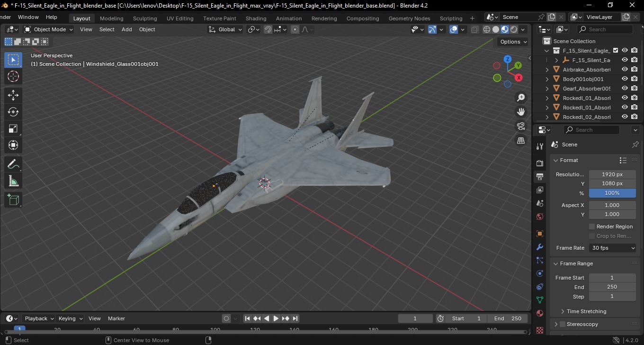
Task: Open timeline Marker menu
Action: (116, 318)
